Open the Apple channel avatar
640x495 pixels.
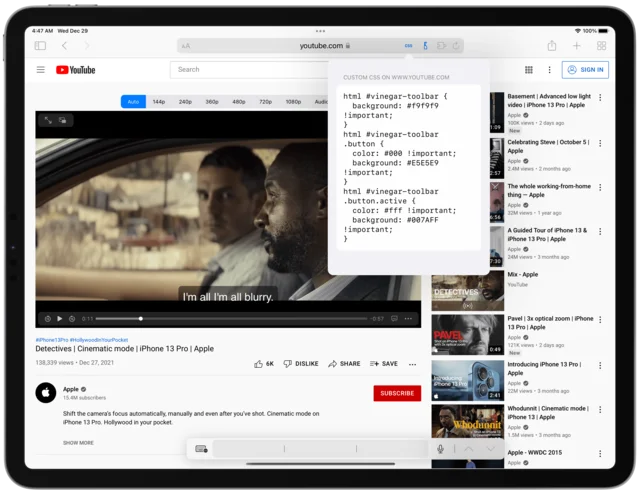tap(46, 393)
